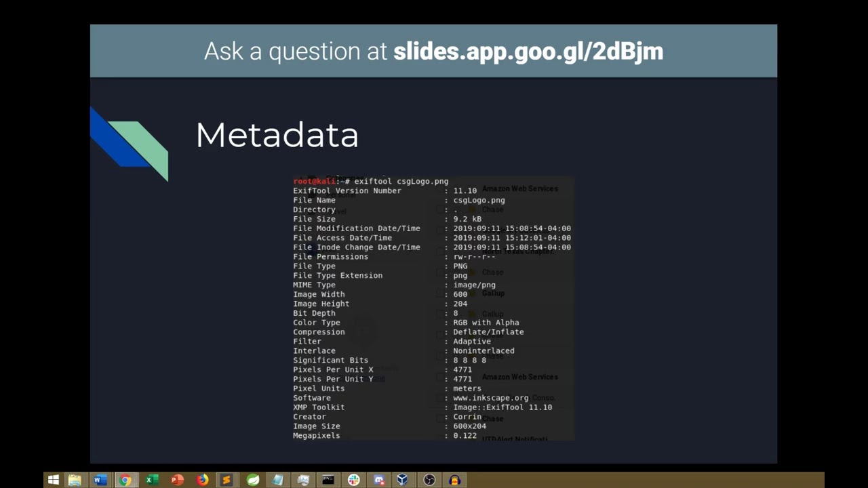868x488 pixels.
Task: Click the "File Inode Change Date/Time" label
Action: pyautogui.click(x=357, y=247)
